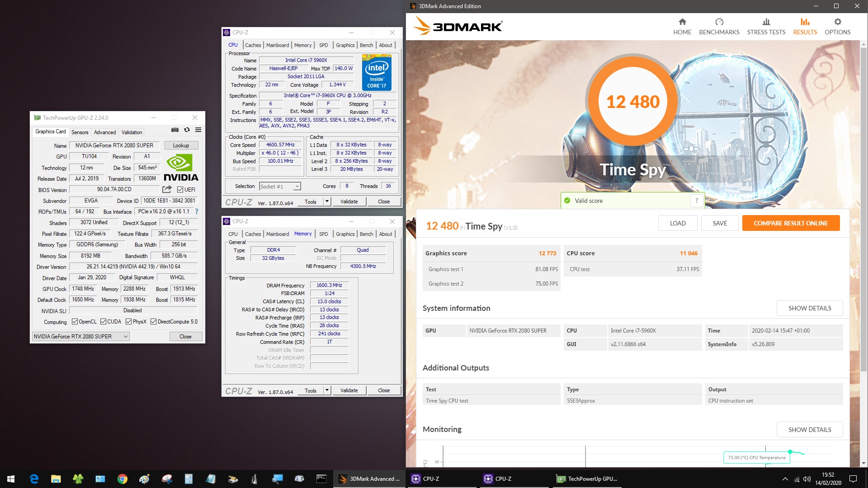Open the GPU-Z graphics card selector dropdown

click(126, 336)
